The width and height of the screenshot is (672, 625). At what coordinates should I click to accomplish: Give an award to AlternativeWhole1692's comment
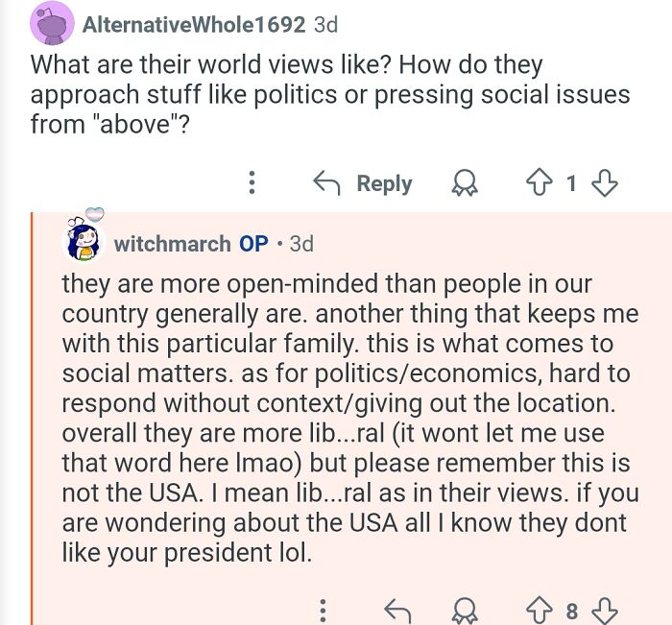(464, 182)
